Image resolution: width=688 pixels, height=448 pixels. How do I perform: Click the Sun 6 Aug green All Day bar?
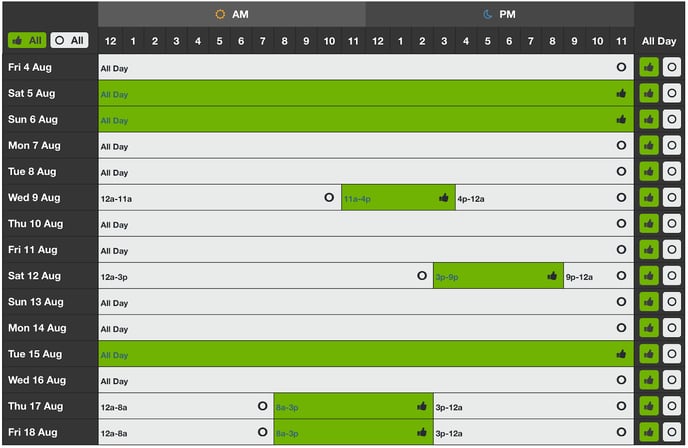tap(366, 119)
